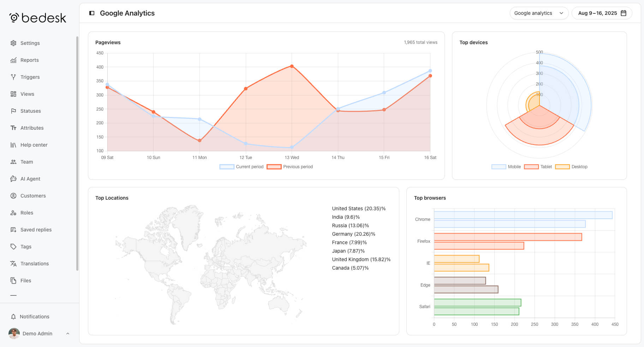Image resolution: width=644 pixels, height=347 pixels.
Task: Click Current period blue legend swatch
Action: (227, 167)
